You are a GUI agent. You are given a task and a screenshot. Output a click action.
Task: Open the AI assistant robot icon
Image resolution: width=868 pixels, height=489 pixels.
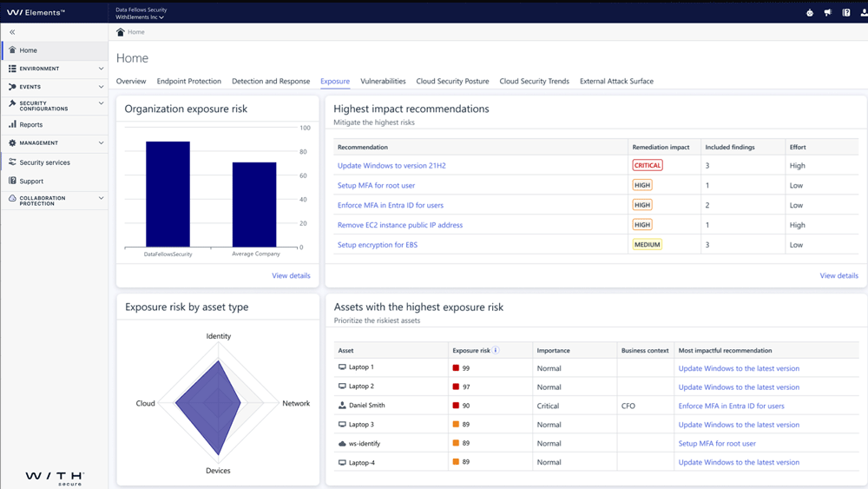810,12
